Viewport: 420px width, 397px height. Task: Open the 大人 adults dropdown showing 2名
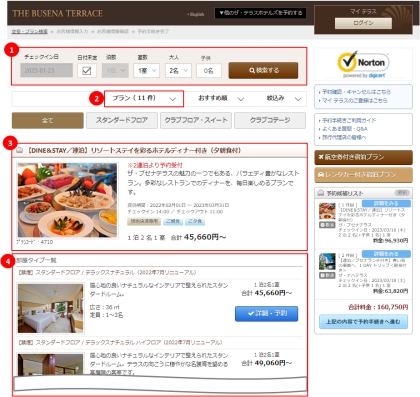point(178,71)
